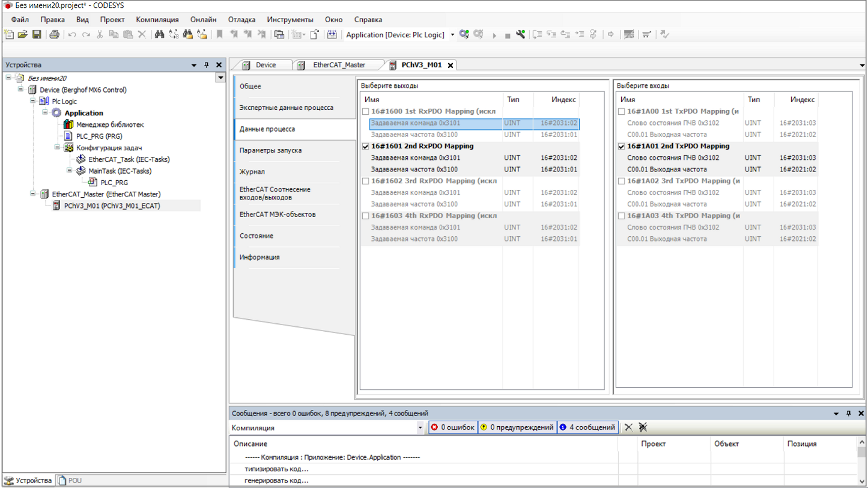This screenshot has height=488, width=868.
Task: Enable 16#1A02 3rd TxPDO Mapping checkbox
Action: pyautogui.click(x=621, y=181)
